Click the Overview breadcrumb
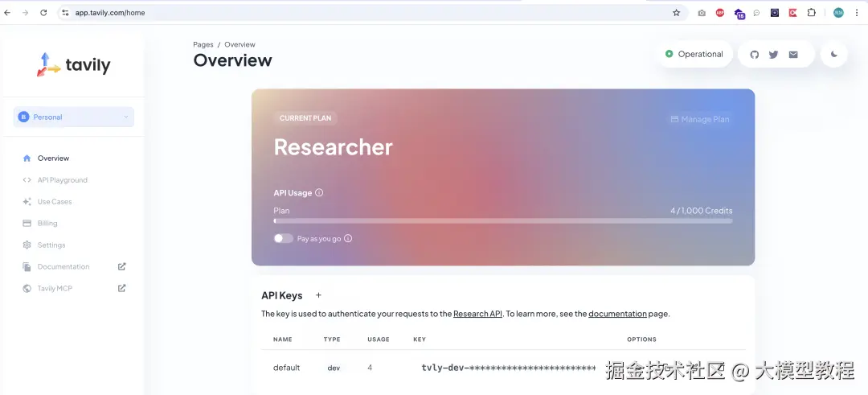868x395 pixels. click(240, 44)
